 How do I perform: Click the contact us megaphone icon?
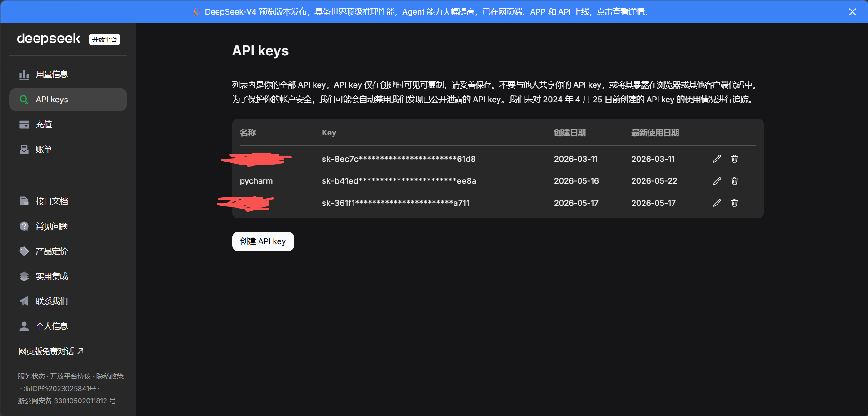(x=24, y=301)
